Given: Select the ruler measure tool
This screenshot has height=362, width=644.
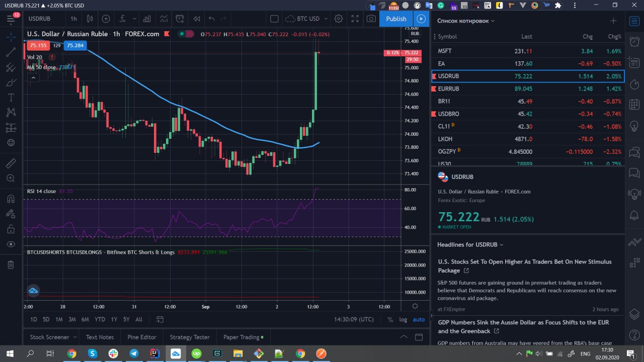Looking at the screenshot, I should tap(11, 163).
